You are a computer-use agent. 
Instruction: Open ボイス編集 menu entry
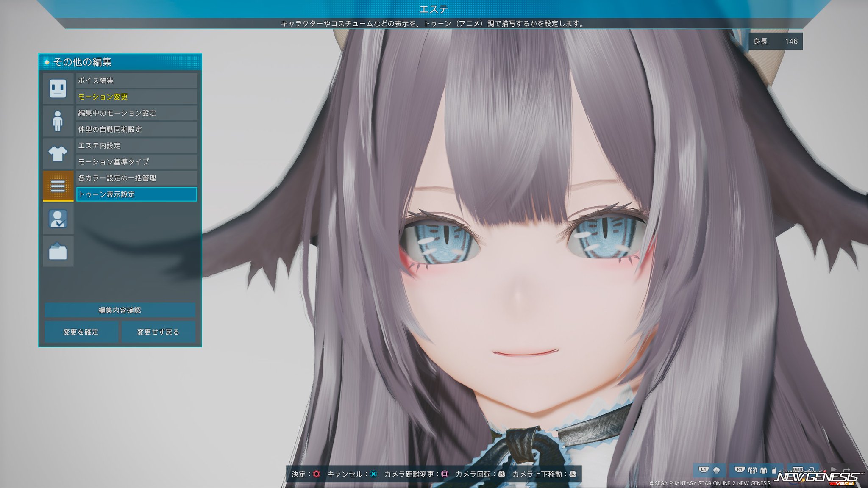[x=136, y=80]
